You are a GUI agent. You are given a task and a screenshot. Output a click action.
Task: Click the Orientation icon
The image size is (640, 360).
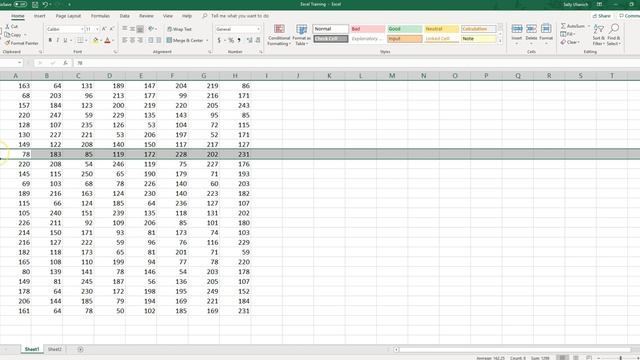coord(151,29)
